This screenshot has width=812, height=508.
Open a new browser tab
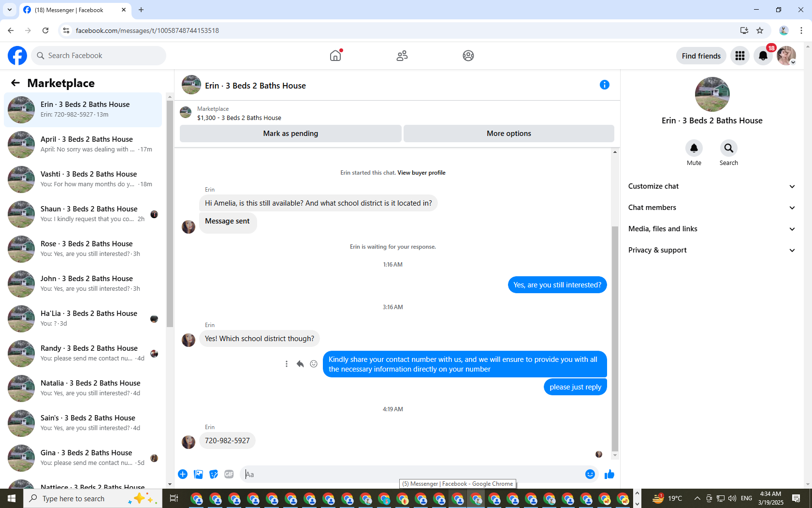pyautogui.click(x=141, y=10)
